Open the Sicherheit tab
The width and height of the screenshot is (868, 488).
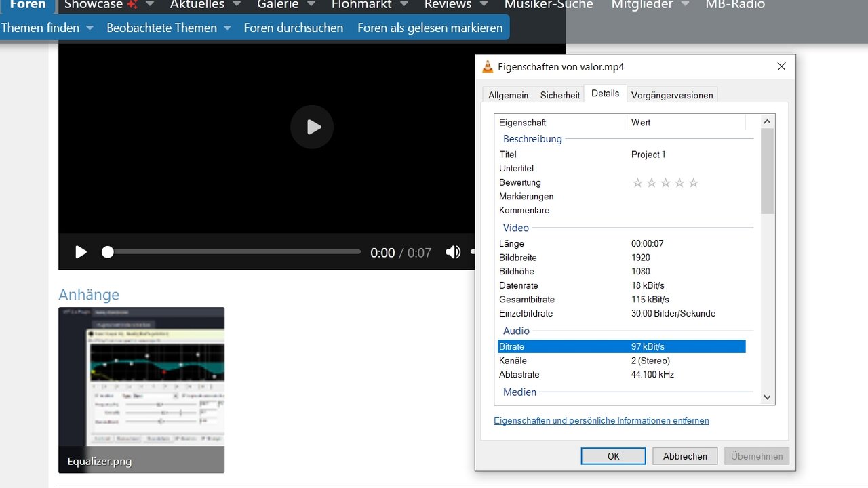pos(559,95)
